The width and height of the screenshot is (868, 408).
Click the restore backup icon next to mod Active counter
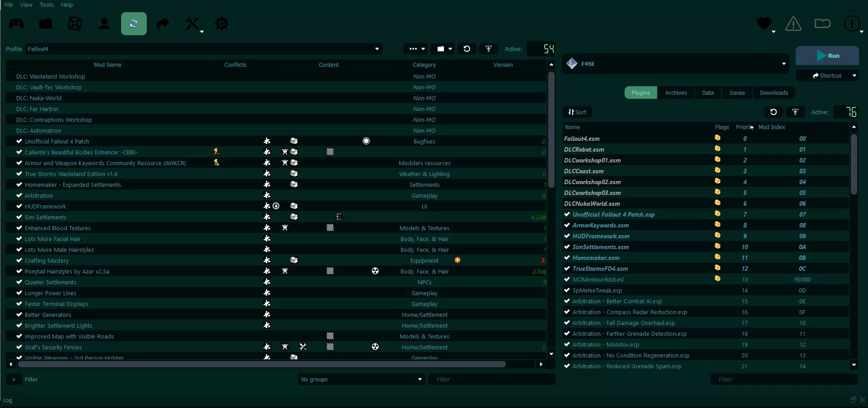click(467, 49)
